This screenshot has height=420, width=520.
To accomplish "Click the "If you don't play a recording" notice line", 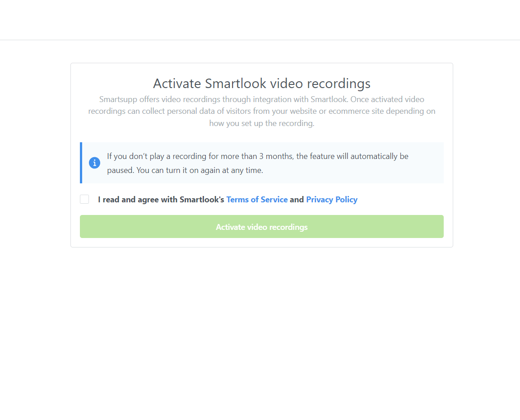I will tap(257, 156).
